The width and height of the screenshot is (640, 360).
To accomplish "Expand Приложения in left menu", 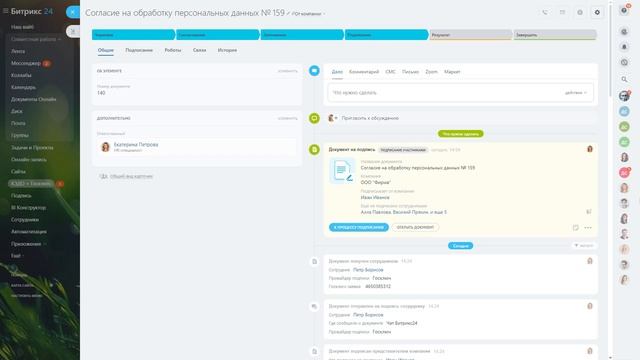I will tap(28, 244).
